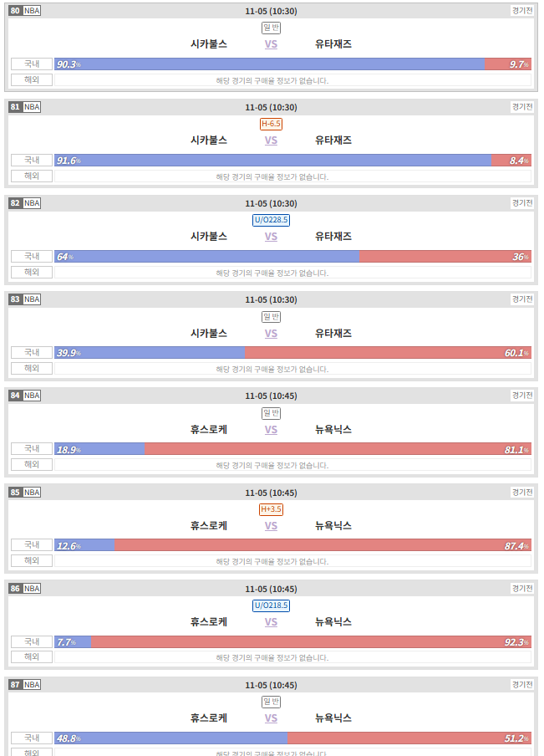Click the 뉴욕닉스 team name in match 85
The width and height of the screenshot is (544, 756).
(x=333, y=525)
